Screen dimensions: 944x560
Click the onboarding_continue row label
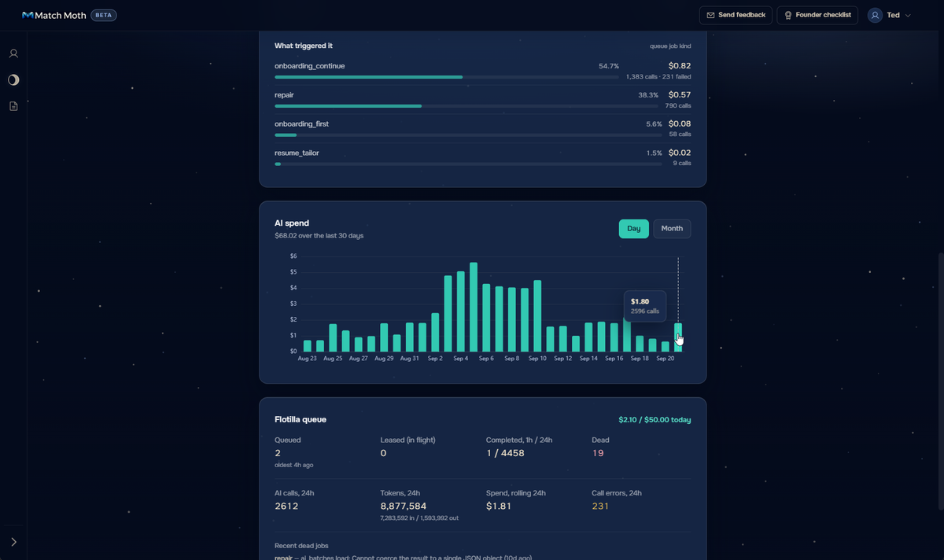[x=309, y=66]
